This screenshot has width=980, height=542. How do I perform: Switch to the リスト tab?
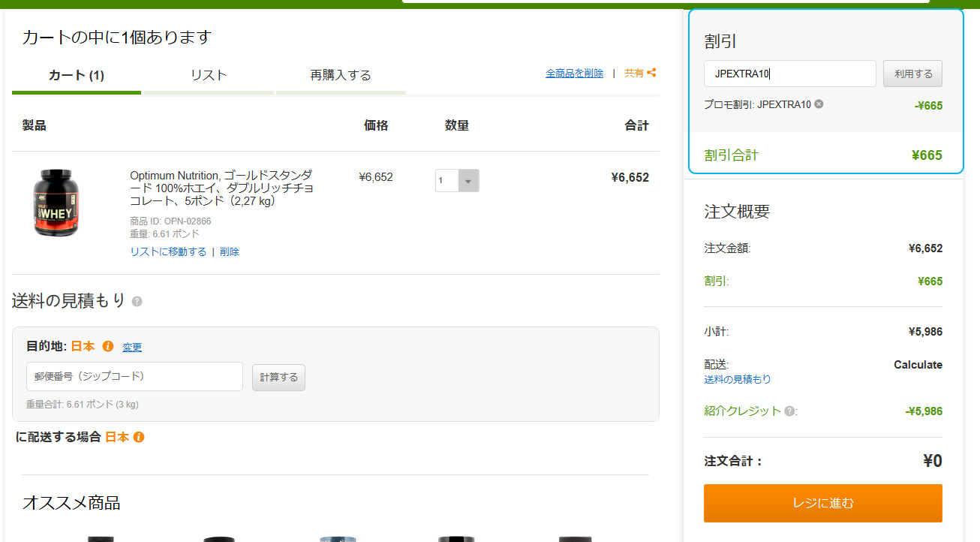tap(209, 75)
